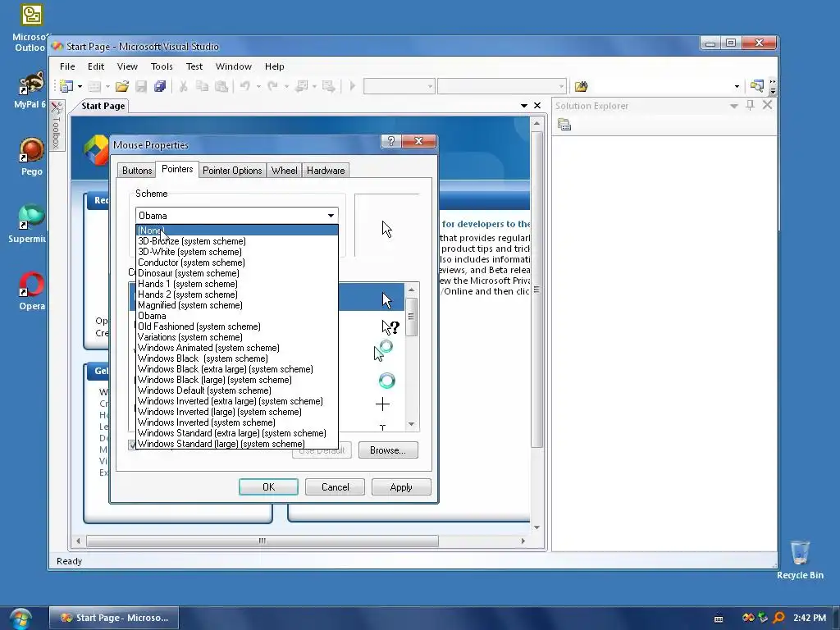The height and width of the screenshot is (630, 840).
Task: Open the Tools menu
Action: (x=162, y=66)
